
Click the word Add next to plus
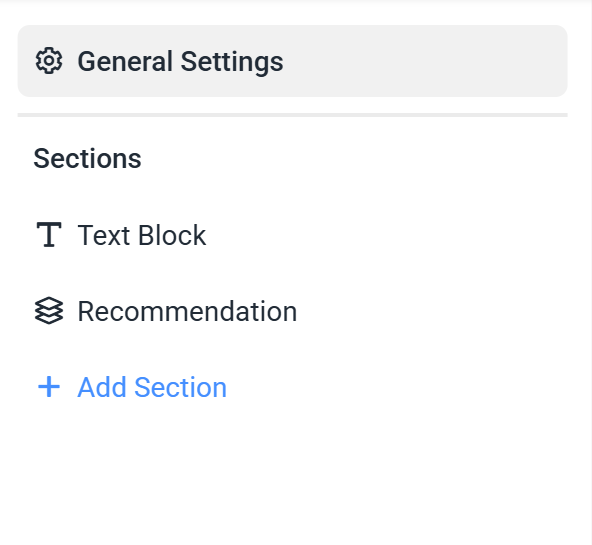click(102, 388)
